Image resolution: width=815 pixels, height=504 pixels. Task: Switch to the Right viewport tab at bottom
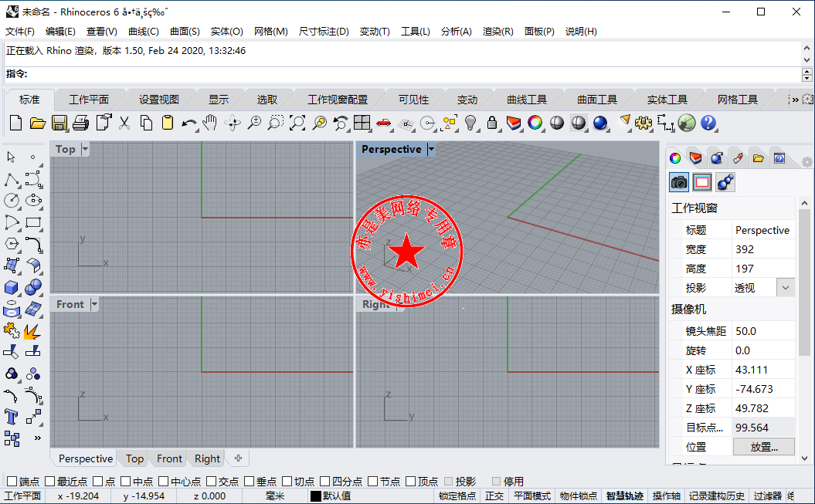click(207, 458)
